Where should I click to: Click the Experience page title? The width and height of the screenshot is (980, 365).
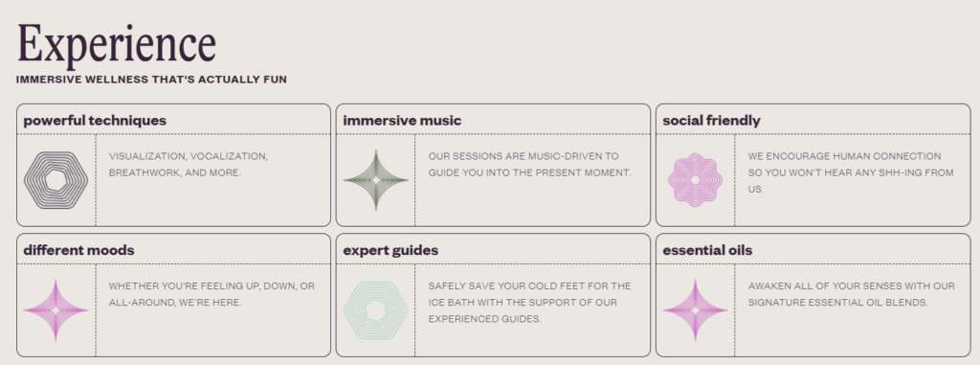pyautogui.click(x=116, y=44)
